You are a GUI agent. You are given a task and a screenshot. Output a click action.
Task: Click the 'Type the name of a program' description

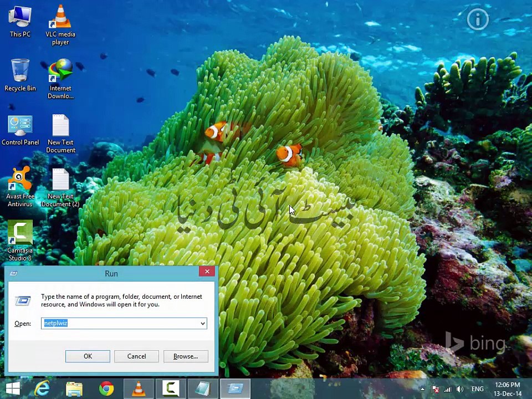(121, 300)
